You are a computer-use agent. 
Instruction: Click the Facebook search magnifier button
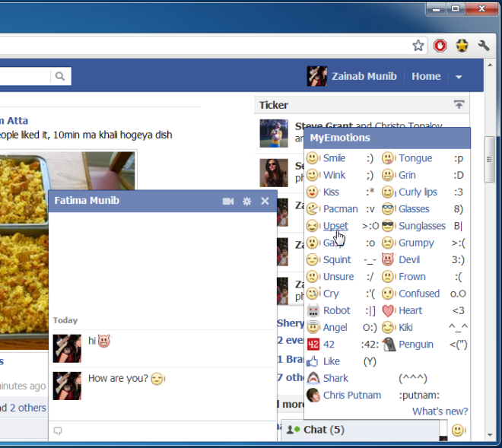coord(60,76)
